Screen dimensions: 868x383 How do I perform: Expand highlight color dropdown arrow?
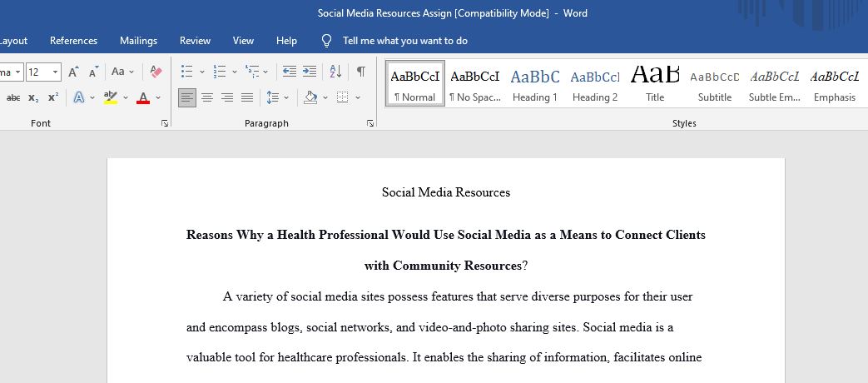point(125,98)
